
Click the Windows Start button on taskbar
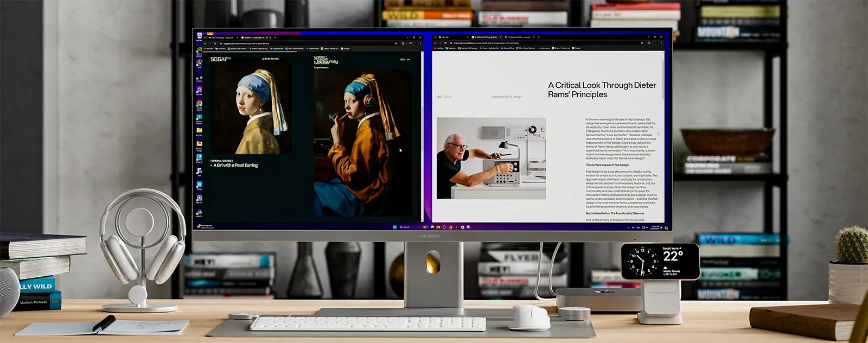(395, 227)
